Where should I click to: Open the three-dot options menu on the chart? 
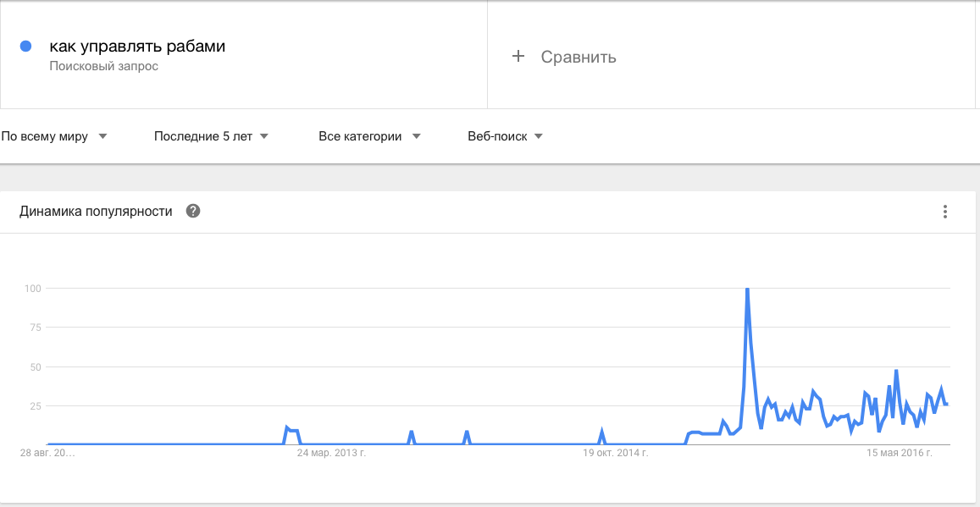(x=944, y=212)
